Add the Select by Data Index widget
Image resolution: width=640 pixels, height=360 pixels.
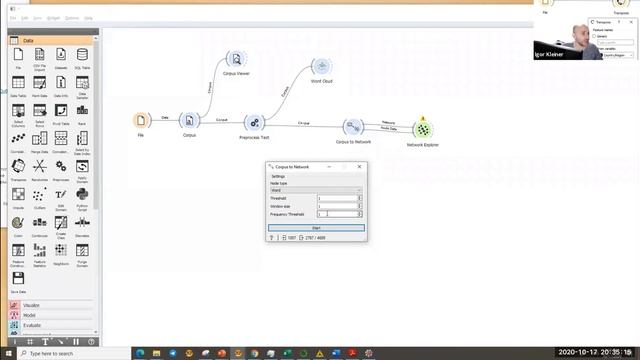pyautogui.click(x=82, y=143)
